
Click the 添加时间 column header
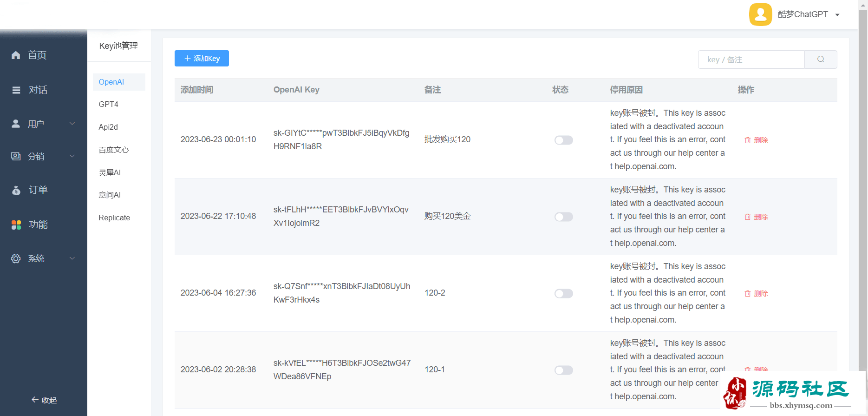coord(197,90)
